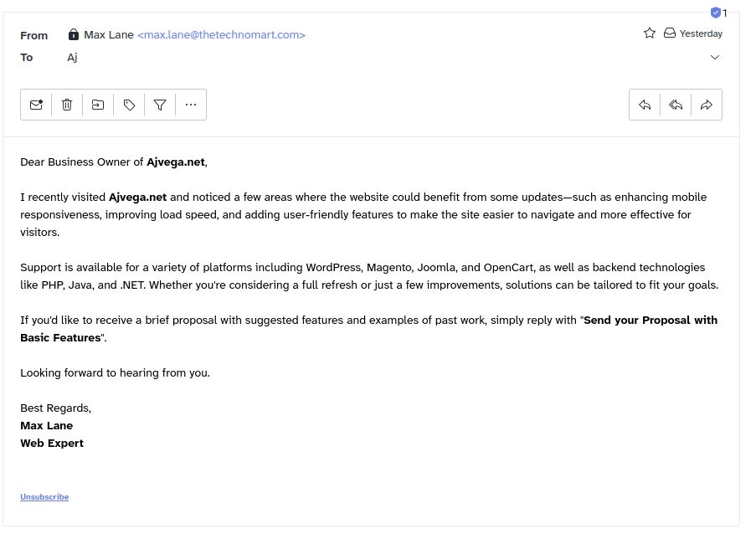Archive the message via inbox icon

tap(669, 33)
